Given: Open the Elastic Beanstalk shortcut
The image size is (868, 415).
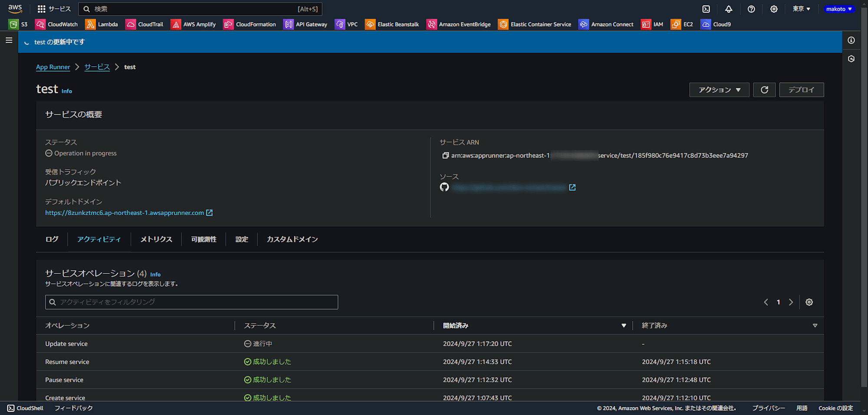Looking at the screenshot, I should 392,24.
